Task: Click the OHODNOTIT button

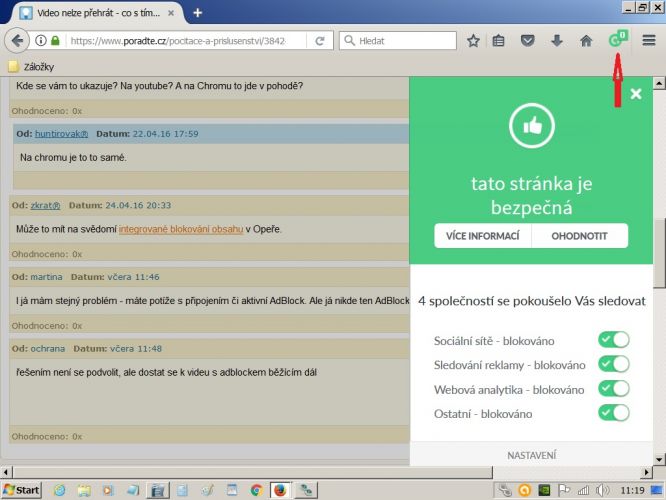Action: pos(579,236)
